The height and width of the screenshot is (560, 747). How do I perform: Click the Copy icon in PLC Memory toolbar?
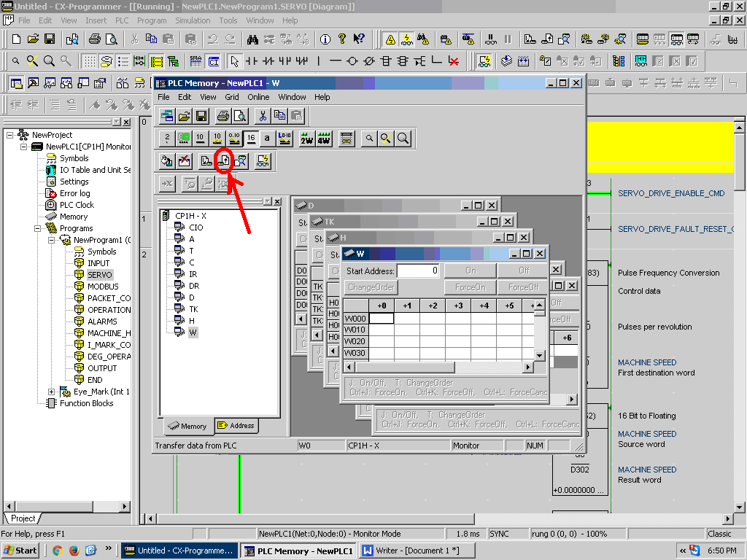[x=279, y=116]
